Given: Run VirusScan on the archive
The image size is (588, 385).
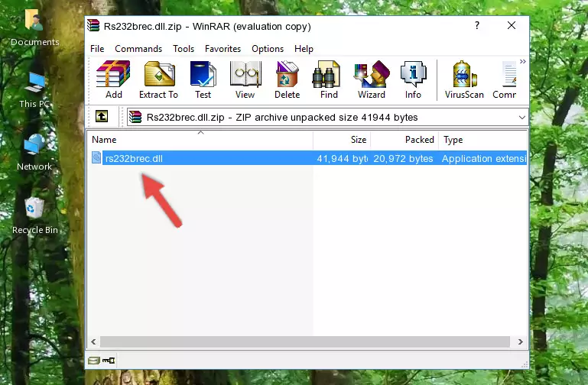Looking at the screenshot, I should [464, 79].
